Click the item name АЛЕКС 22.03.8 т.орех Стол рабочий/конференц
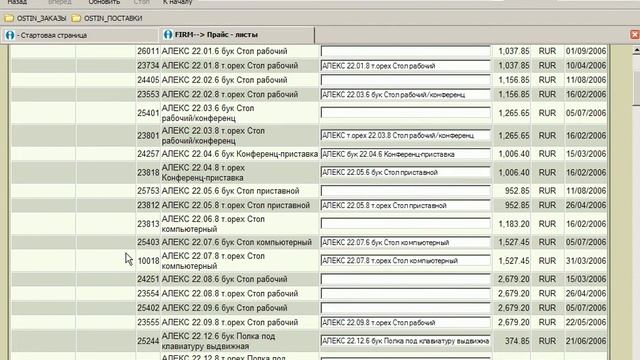Screen dimensions: 640x360 (x=213, y=136)
